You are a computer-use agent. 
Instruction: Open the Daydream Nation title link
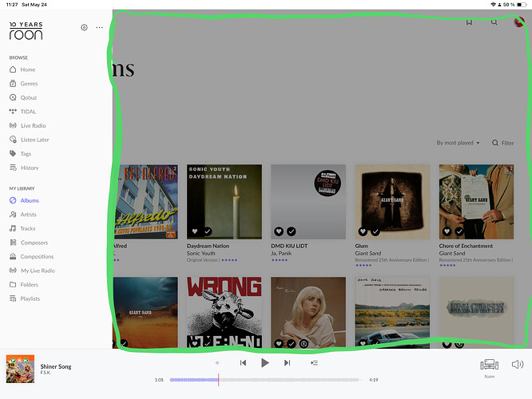pos(208,246)
